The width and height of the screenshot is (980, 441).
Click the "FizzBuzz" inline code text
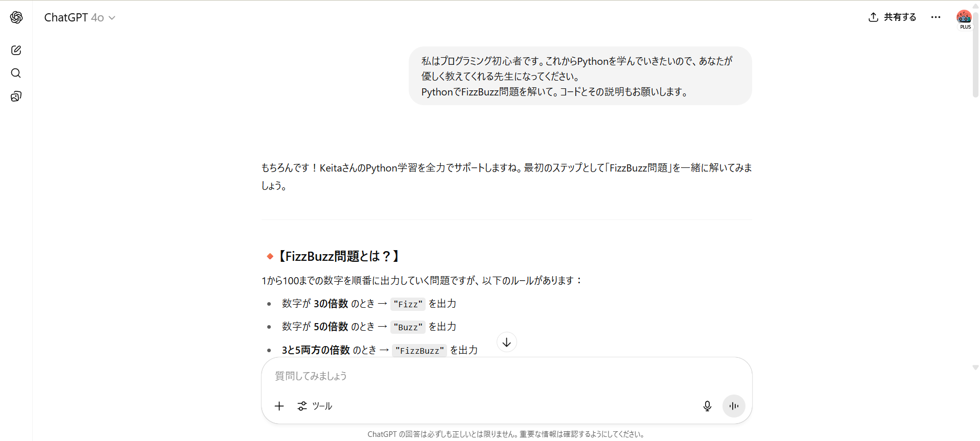pos(419,350)
